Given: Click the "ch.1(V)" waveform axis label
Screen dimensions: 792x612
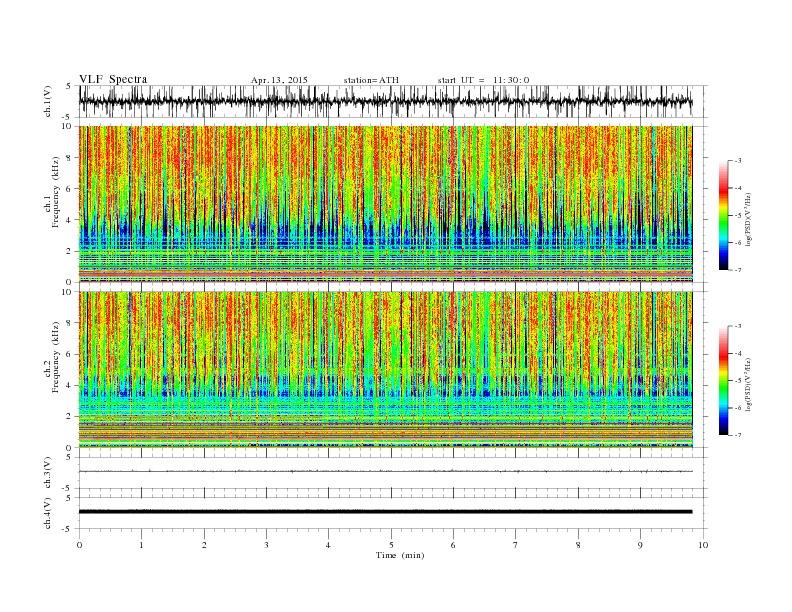Looking at the screenshot, I should tap(48, 101).
